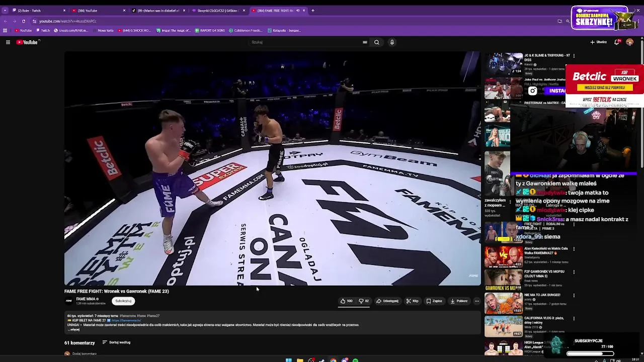Viewport: 644px width, 362px height.
Task: Like the video (930 thumbs up)
Action: pos(346,301)
